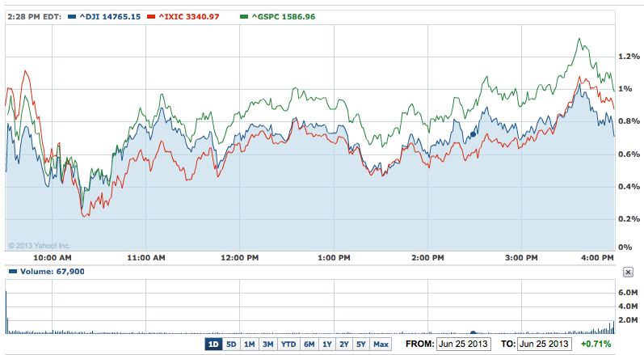Show Max time range

pos(381,344)
